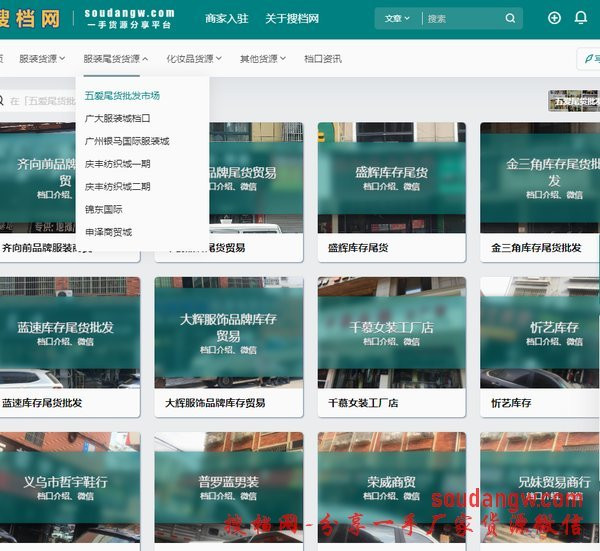Viewport: 600px width, 551px height.
Task: Select 庆丰纺织城二期 menu entry
Action: (x=117, y=187)
